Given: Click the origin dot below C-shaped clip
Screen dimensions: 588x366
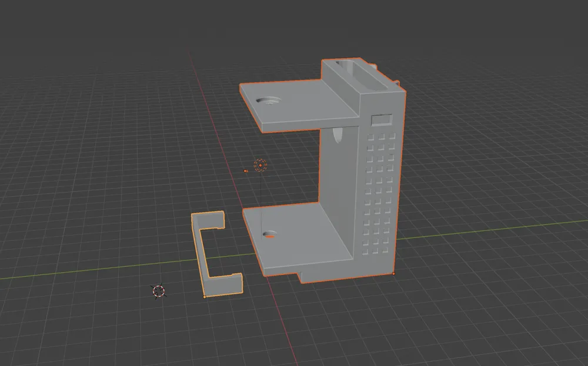Looking at the screenshot, I should pos(205,297).
